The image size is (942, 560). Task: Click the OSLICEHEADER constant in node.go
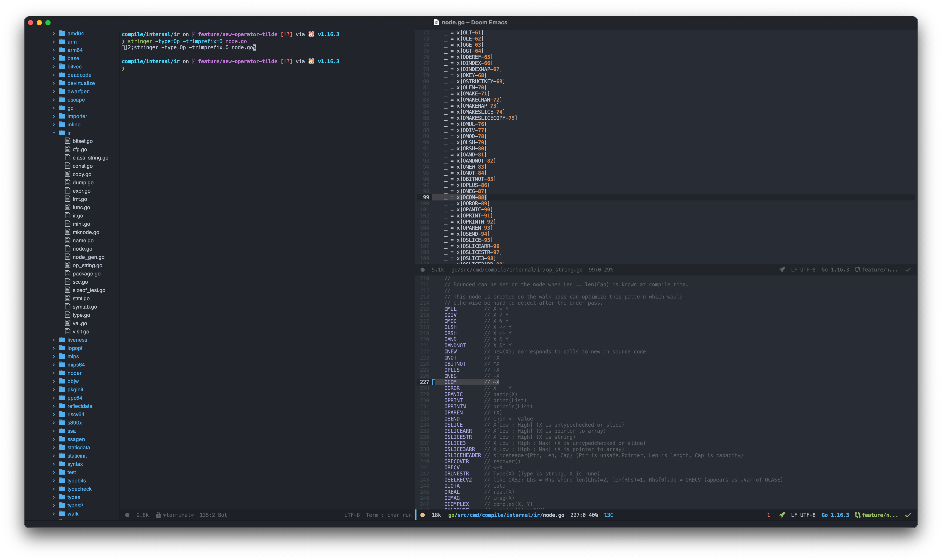462,455
